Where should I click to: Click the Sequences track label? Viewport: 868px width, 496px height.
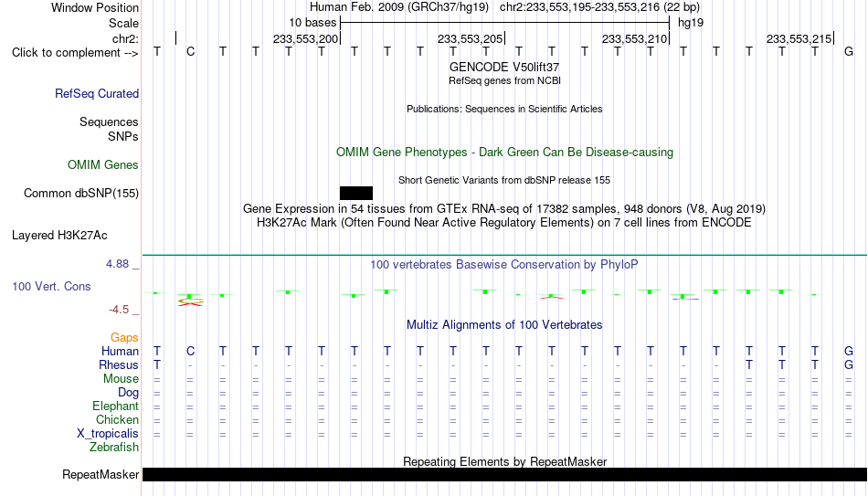coord(109,121)
